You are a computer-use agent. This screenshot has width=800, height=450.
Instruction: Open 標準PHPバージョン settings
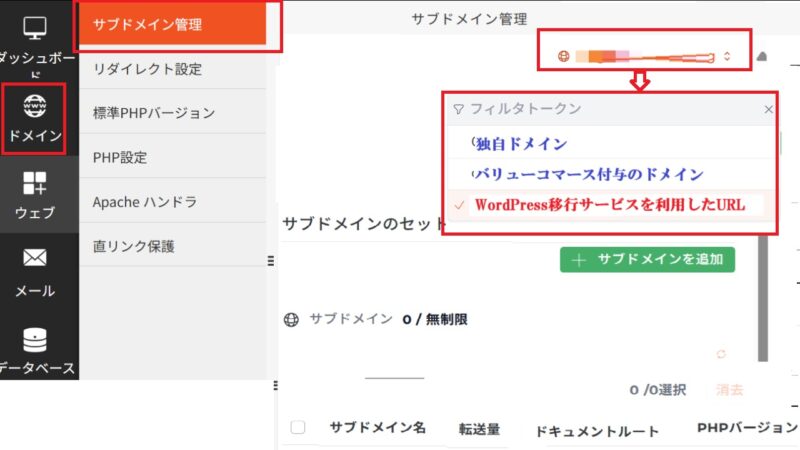[x=153, y=113]
